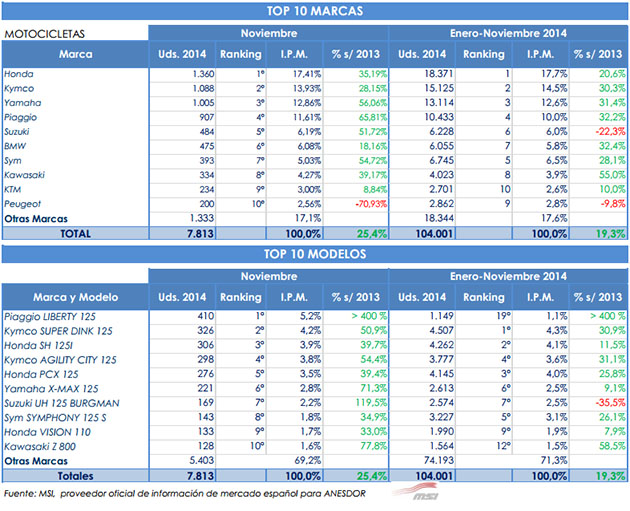The height and width of the screenshot is (511, 630).
Task: Click Honda PCX's yearly units 4.145
Action: tap(442, 374)
